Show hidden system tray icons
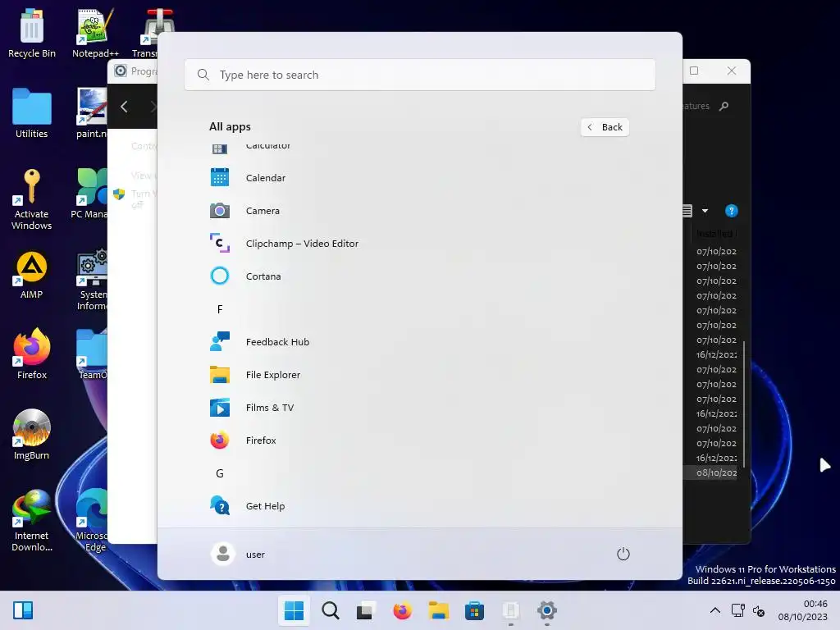 click(x=714, y=610)
